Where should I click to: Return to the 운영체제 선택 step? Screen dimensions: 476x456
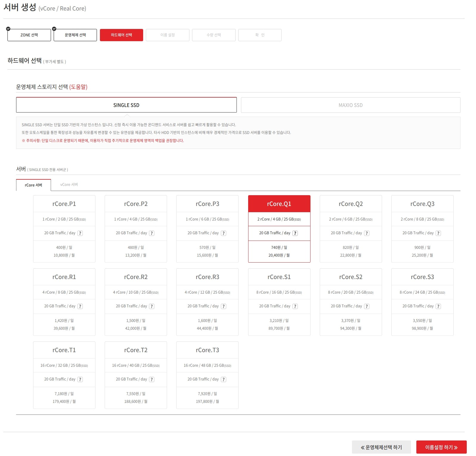coord(75,35)
